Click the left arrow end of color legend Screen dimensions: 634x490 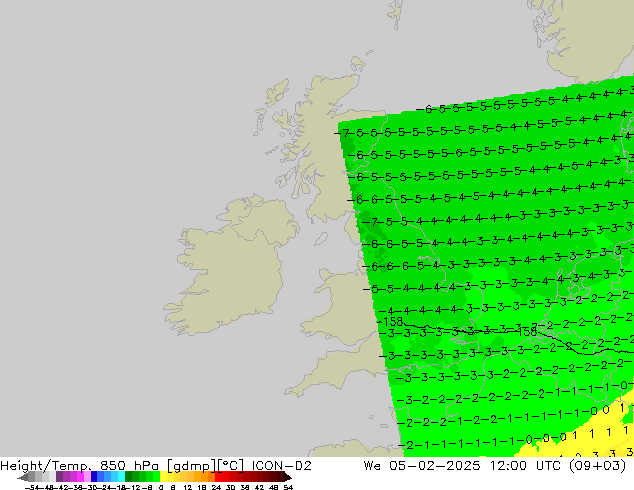coord(22,477)
